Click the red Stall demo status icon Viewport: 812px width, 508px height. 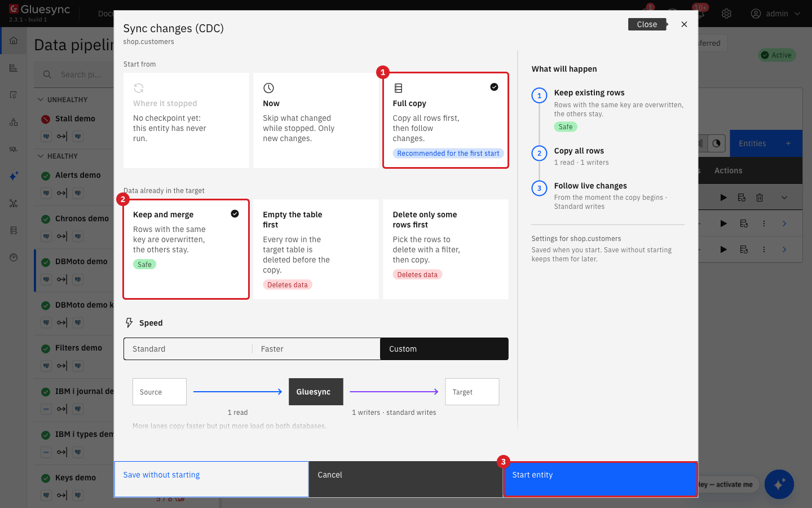[x=46, y=119]
